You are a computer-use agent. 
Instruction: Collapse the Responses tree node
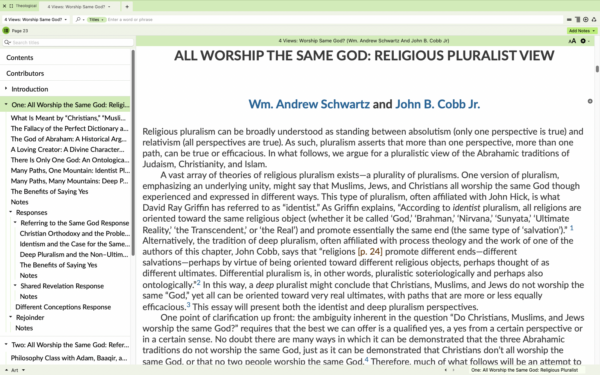click(x=11, y=212)
